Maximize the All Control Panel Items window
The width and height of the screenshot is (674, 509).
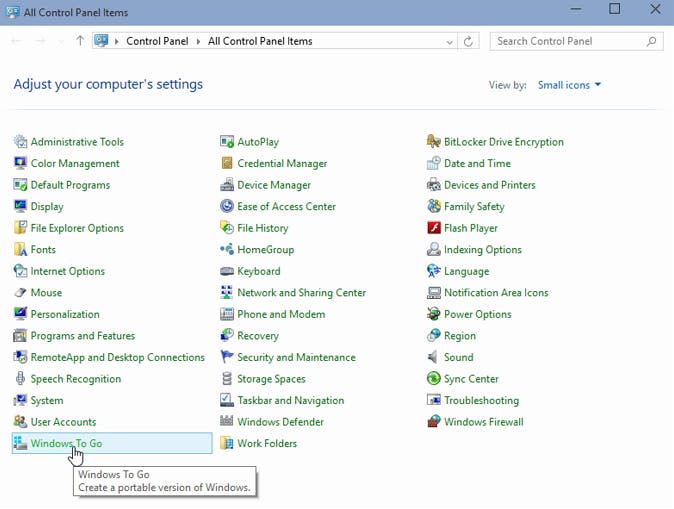coord(614,9)
